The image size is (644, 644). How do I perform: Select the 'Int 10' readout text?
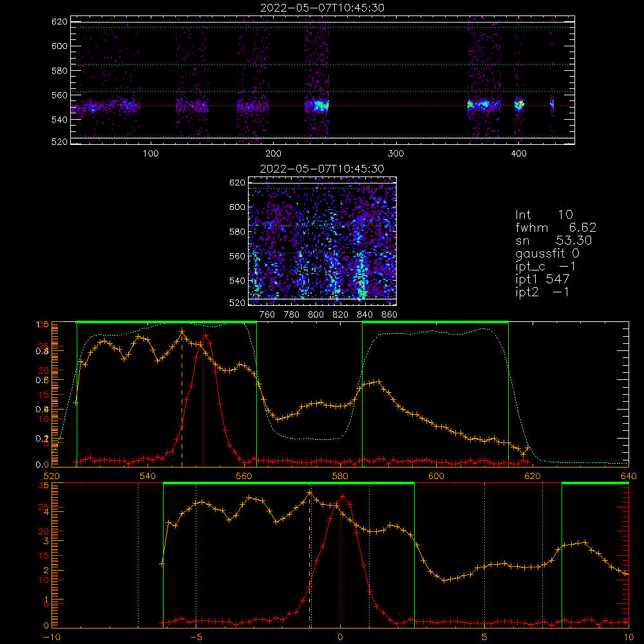click(x=544, y=215)
